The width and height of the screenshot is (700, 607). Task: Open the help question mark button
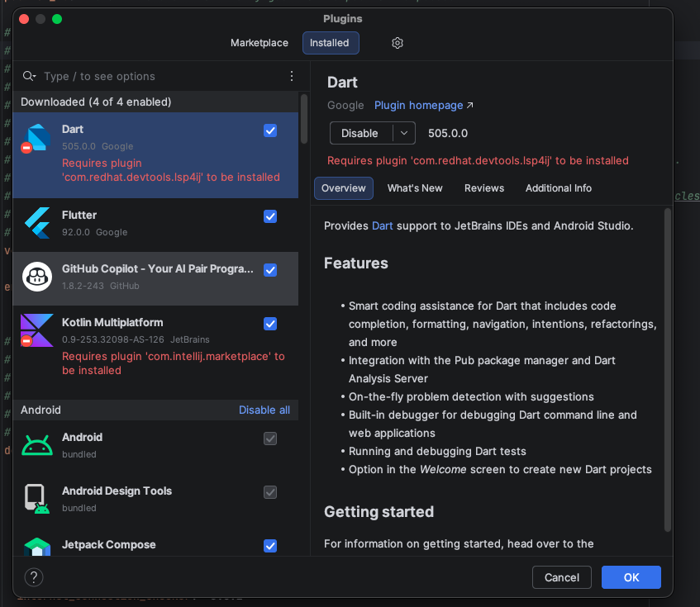pos(34,577)
